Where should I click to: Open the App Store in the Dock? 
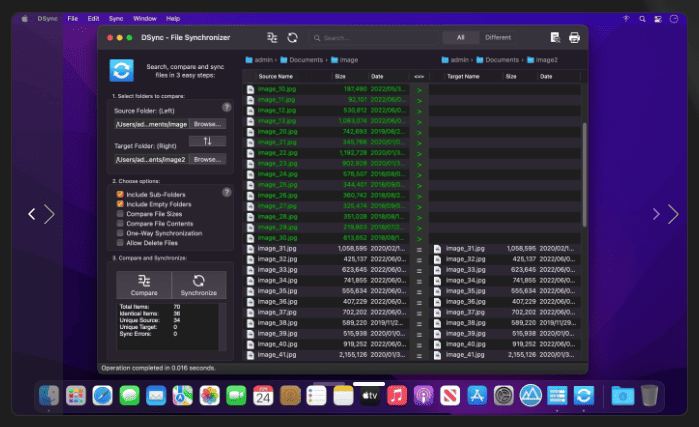coord(477,395)
